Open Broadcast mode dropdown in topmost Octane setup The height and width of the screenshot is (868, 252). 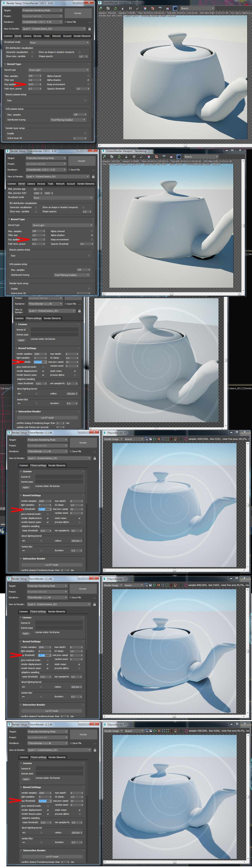click(x=59, y=42)
